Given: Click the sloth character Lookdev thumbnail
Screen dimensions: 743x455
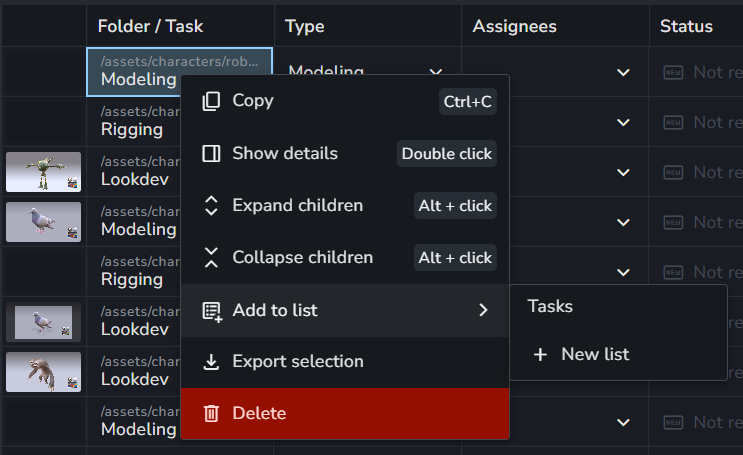Looking at the screenshot, I should coord(43,372).
